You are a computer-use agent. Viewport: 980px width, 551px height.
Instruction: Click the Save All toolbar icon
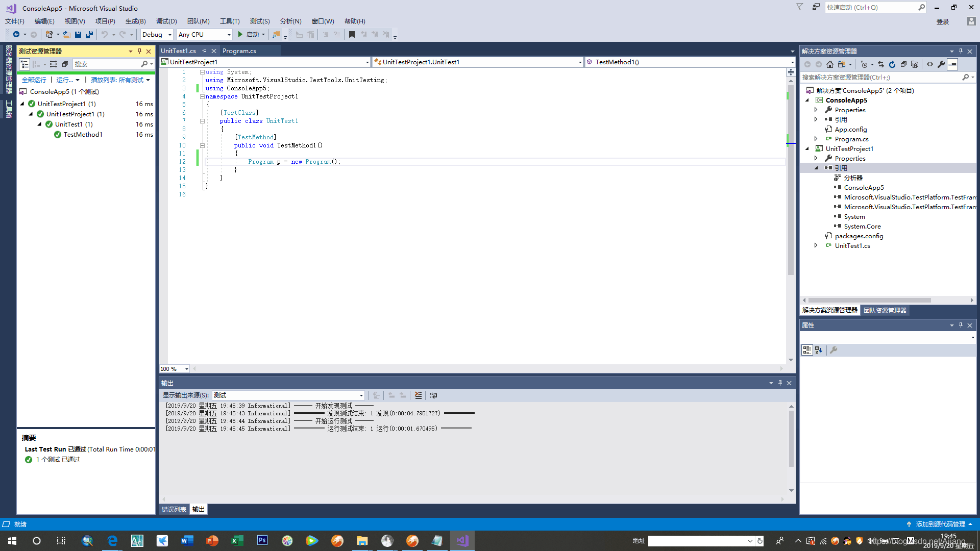[x=89, y=35]
